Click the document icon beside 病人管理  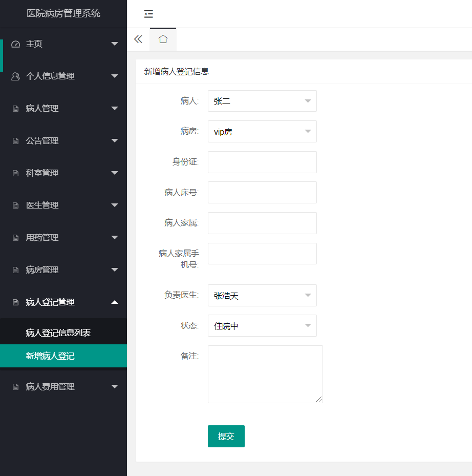click(15, 109)
